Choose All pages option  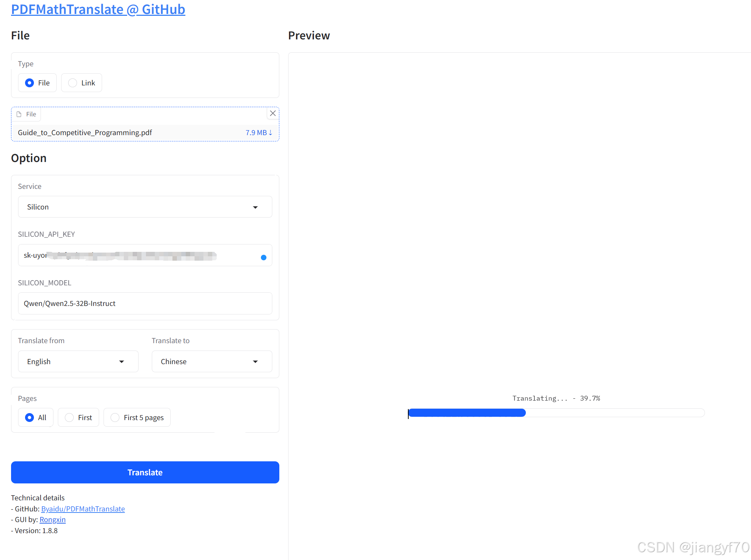tap(29, 418)
